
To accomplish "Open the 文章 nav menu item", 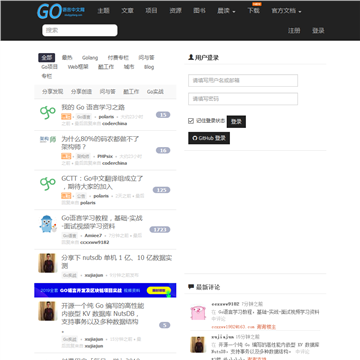I will click(127, 11).
